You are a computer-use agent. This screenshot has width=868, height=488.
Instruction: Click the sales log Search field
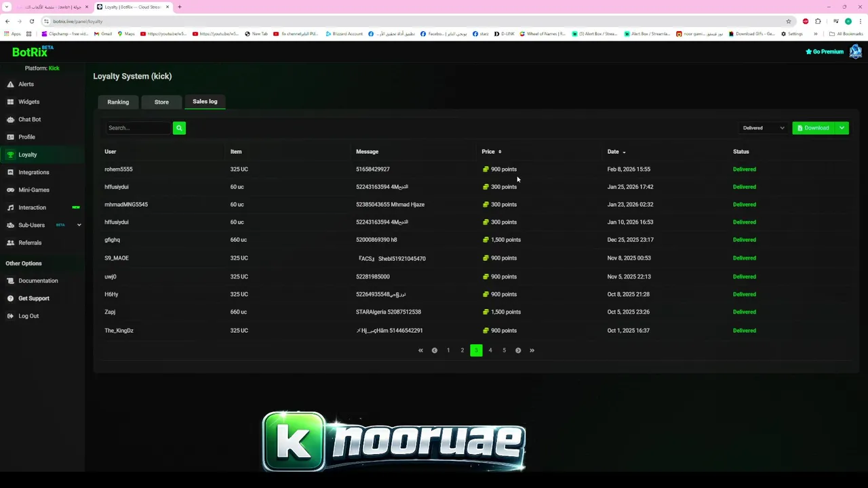138,127
